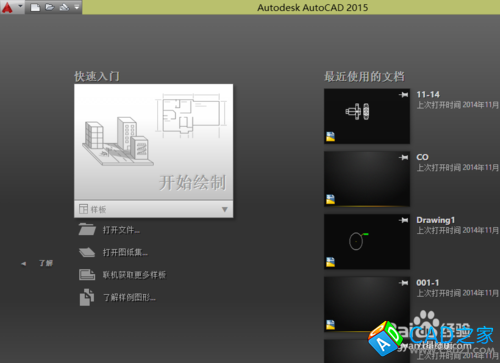Click the 001-1 document name
Viewport: 500px width, 363px height.
coord(428,283)
